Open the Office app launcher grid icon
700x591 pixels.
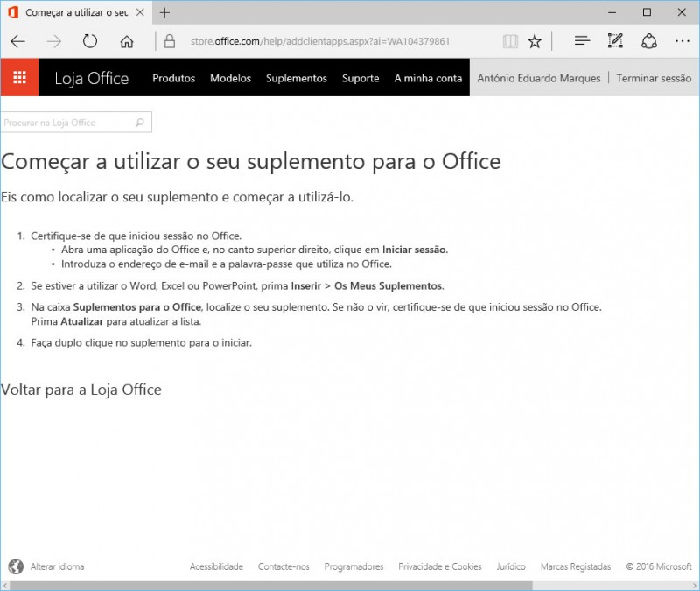point(19,77)
